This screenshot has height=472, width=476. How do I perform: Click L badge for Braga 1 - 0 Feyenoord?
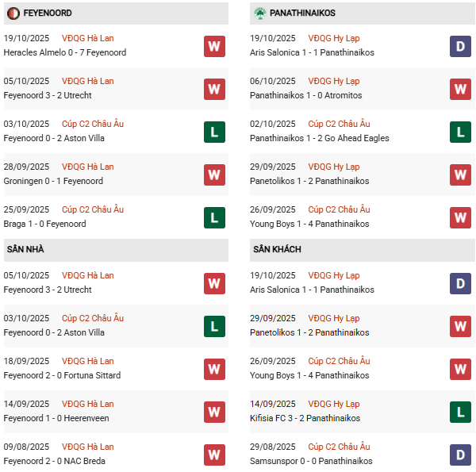pyautogui.click(x=214, y=217)
